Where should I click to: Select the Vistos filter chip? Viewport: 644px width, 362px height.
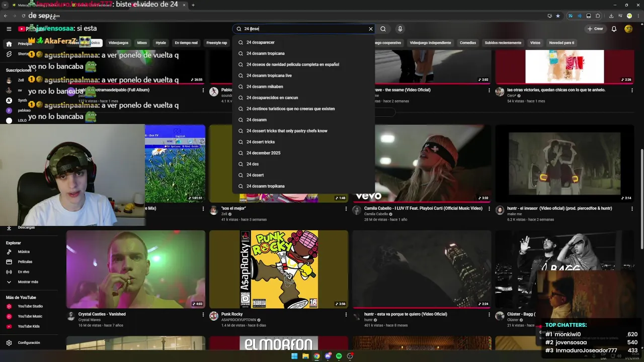point(535,43)
